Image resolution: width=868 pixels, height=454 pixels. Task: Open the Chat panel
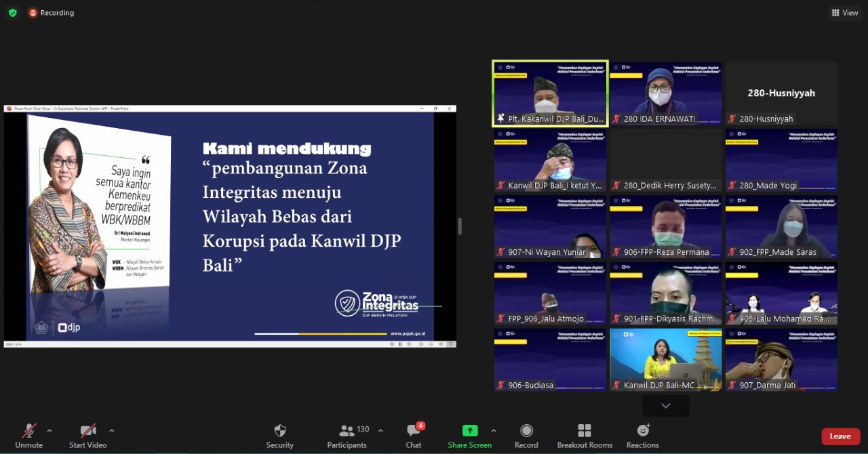click(x=414, y=431)
